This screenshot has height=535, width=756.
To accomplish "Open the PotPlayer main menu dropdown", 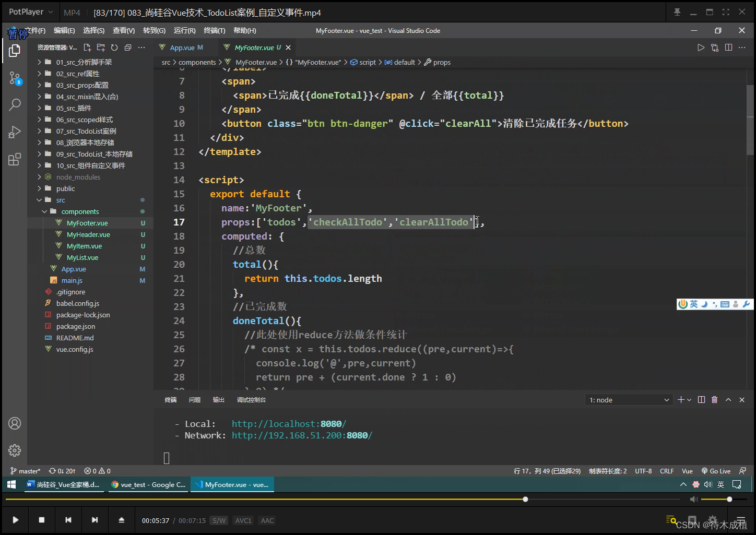I will [31, 12].
